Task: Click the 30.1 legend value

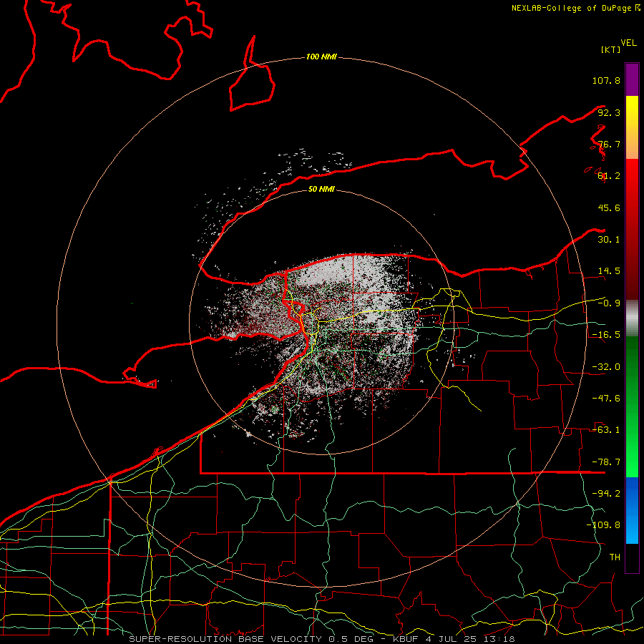Action: tap(609, 240)
